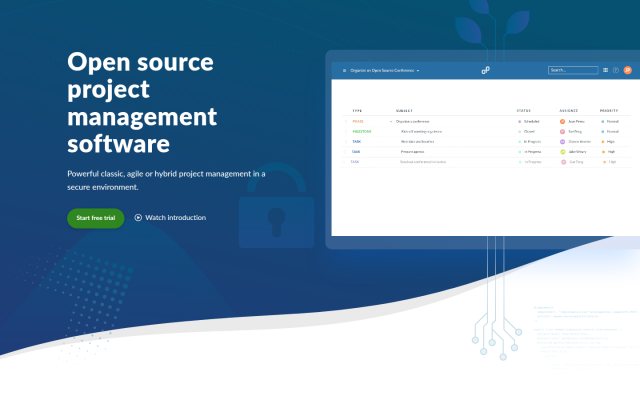
Task: Open the orange user avatar menu in header
Action: coord(627,70)
